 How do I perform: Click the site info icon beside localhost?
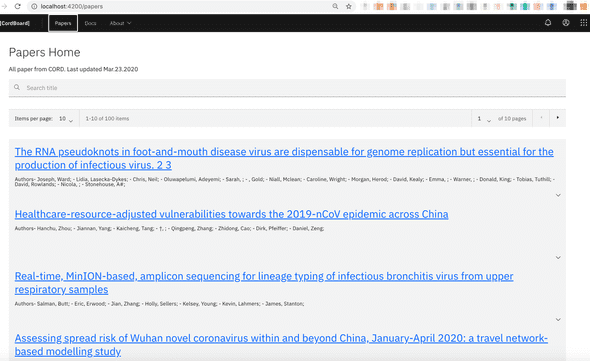click(x=34, y=6)
